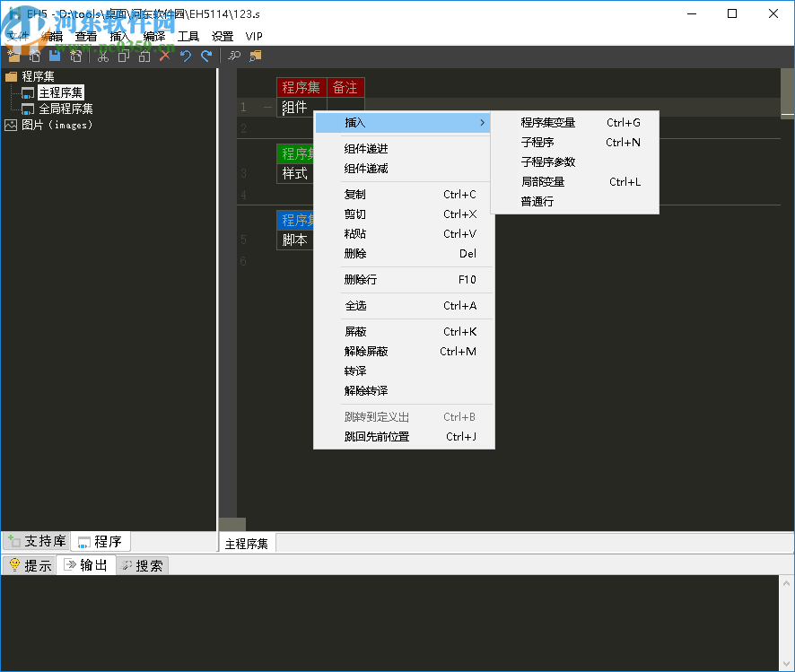The height and width of the screenshot is (672, 795).
Task: Insert 普通行 from submenu
Action: [575, 202]
